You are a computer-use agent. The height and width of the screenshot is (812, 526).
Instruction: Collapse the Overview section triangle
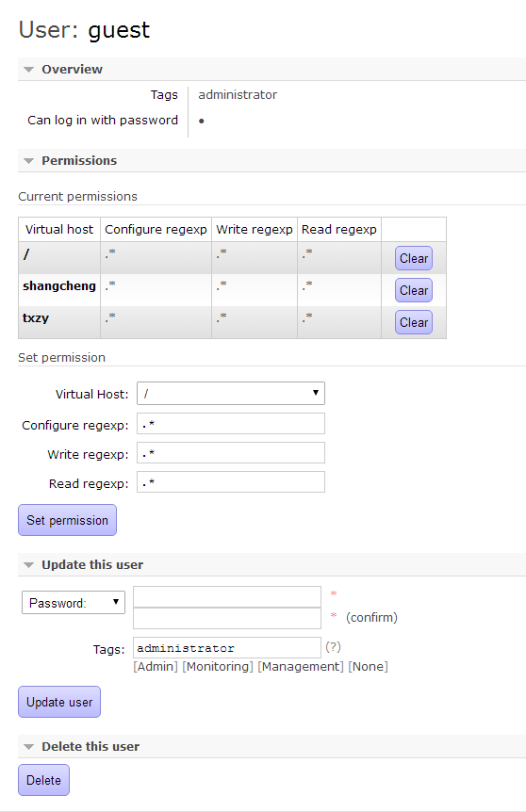coord(29,70)
